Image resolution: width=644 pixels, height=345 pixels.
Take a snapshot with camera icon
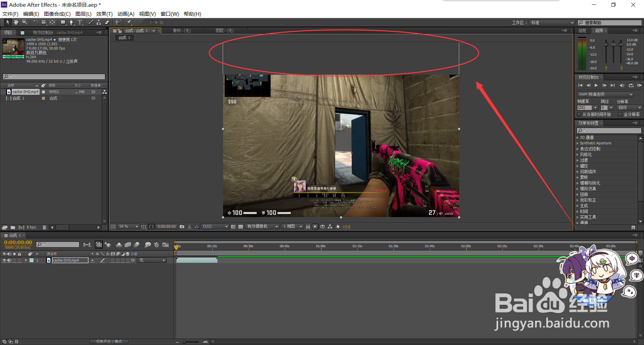coord(182,226)
